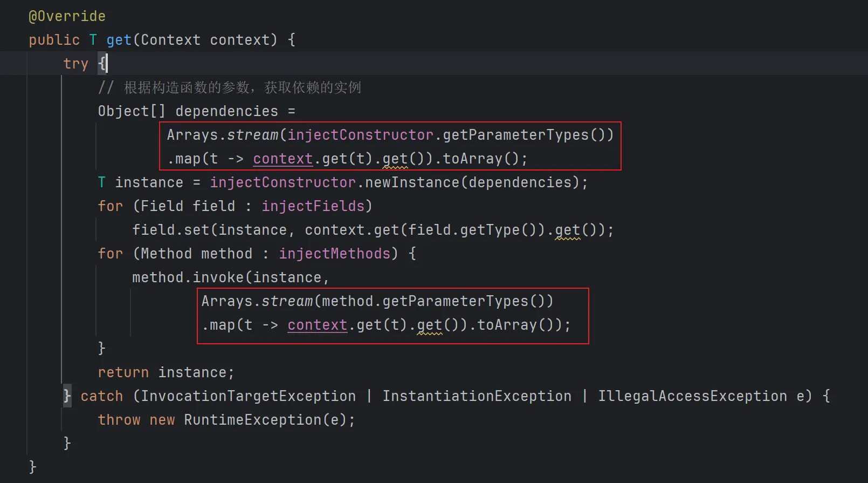Click underlined context in the first red box
This screenshot has height=483, width=868.
283,159
